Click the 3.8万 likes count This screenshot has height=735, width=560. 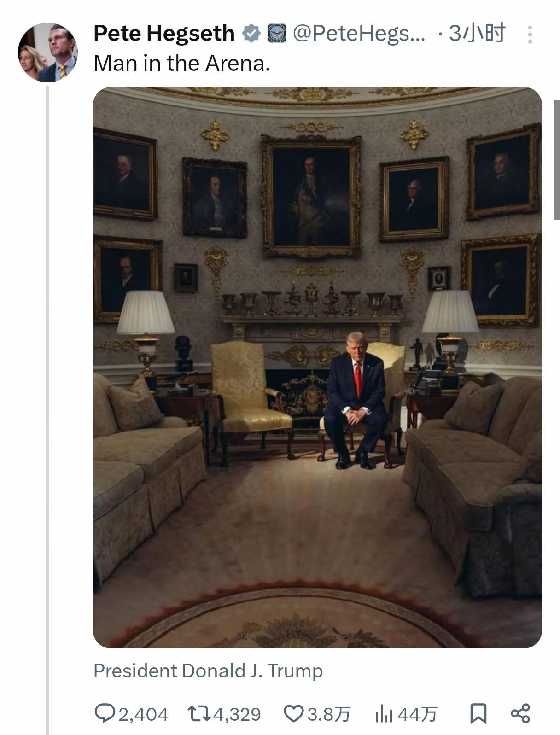click(328, 714)
